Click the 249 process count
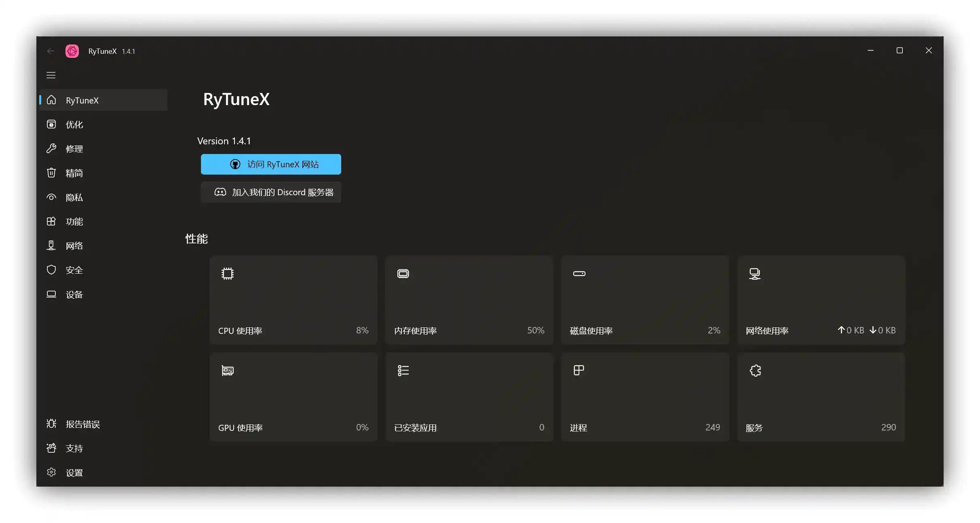 pyautogui.click(x=713, y=427)
